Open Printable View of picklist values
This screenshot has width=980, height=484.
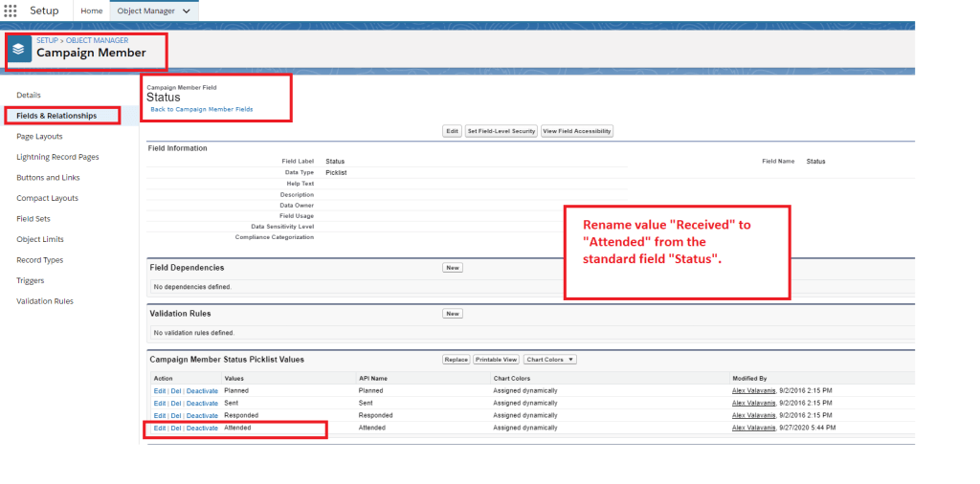496,360
